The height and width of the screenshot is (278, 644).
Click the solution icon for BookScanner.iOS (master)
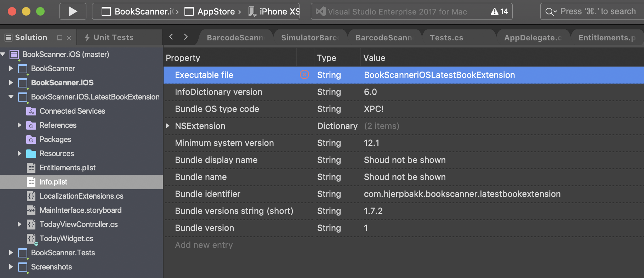coord(14,55)
